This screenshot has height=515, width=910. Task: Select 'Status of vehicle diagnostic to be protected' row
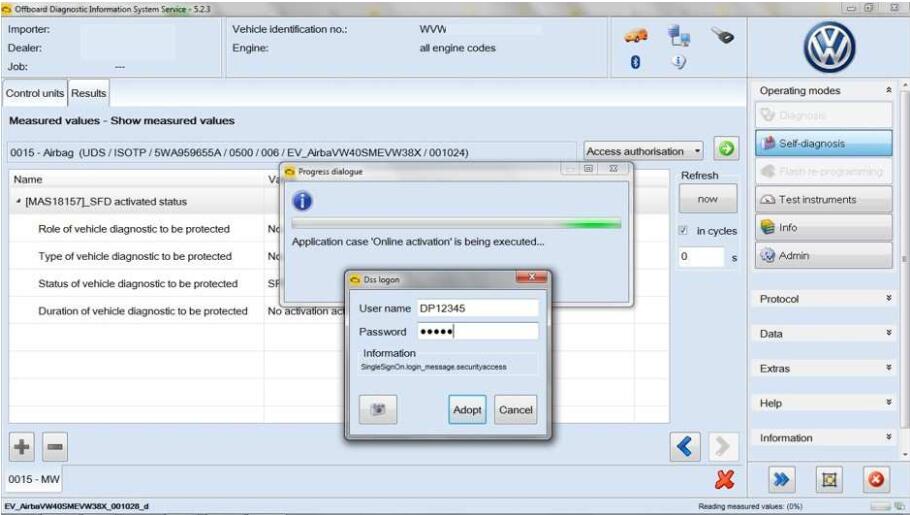[x=136, y=283]
